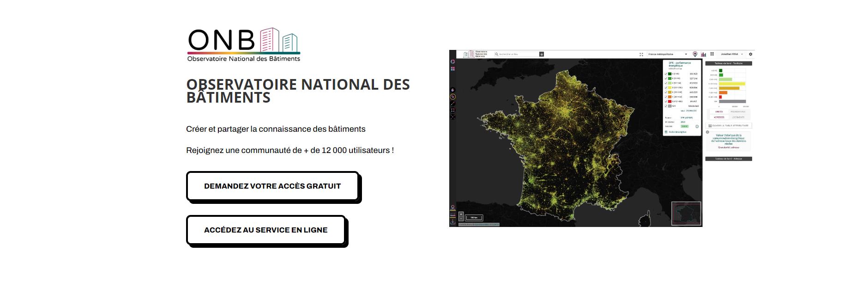868x294 pixels.
Task: Select the 'Logements' tab under chart
Action: point(738,117)
